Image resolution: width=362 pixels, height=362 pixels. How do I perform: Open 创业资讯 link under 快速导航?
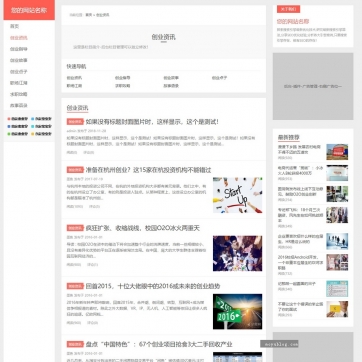74,78
